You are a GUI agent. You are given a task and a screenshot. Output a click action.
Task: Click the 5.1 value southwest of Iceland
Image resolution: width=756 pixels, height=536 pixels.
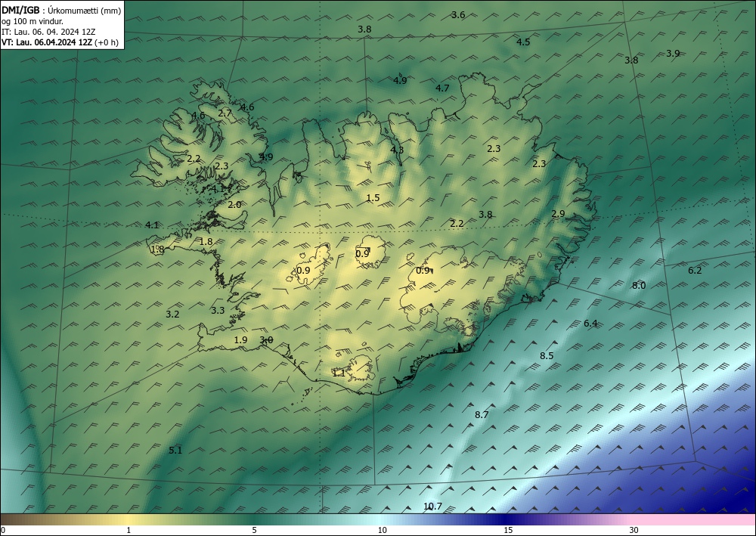pos(175,451)
